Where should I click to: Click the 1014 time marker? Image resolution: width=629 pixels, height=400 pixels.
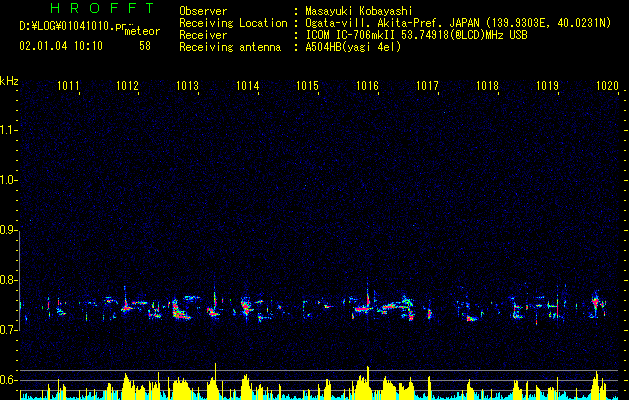[x=248, y=86]
